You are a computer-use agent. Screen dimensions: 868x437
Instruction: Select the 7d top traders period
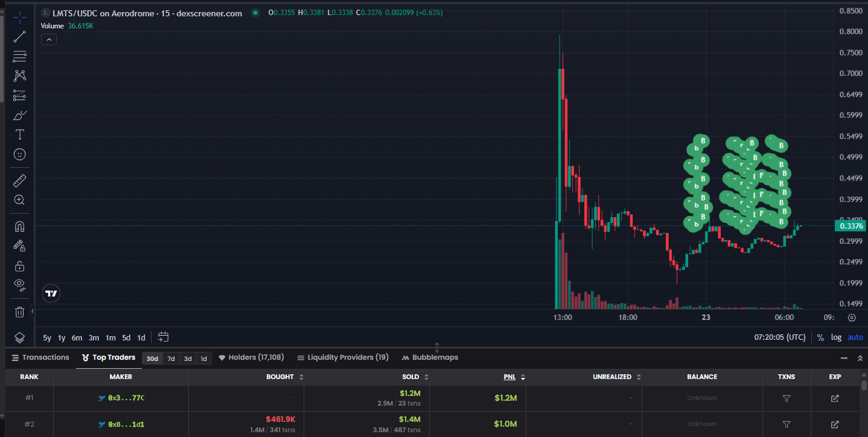click(171, 359)
